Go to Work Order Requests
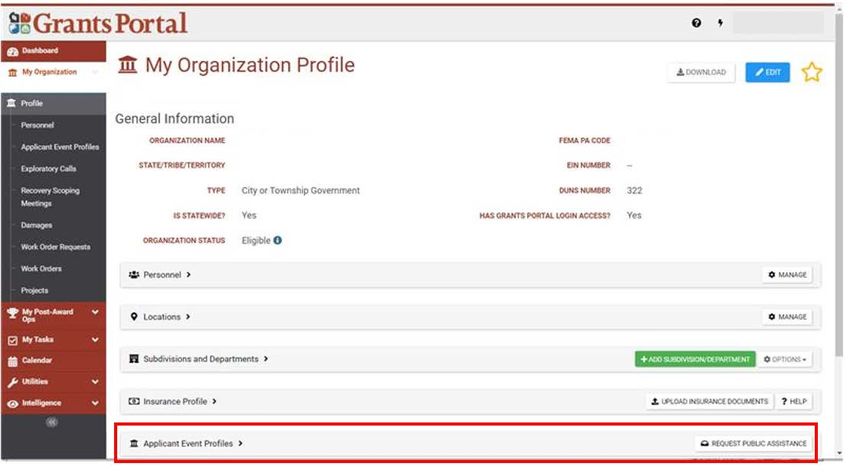The height and width of the screenshot is (473, 850). [x=55, y=247]
